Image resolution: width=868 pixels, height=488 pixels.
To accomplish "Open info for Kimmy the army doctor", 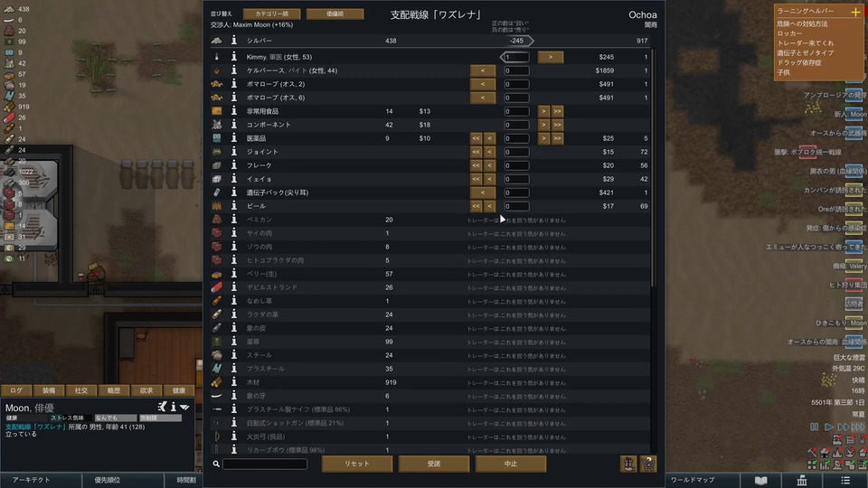I will click(233, 56).
